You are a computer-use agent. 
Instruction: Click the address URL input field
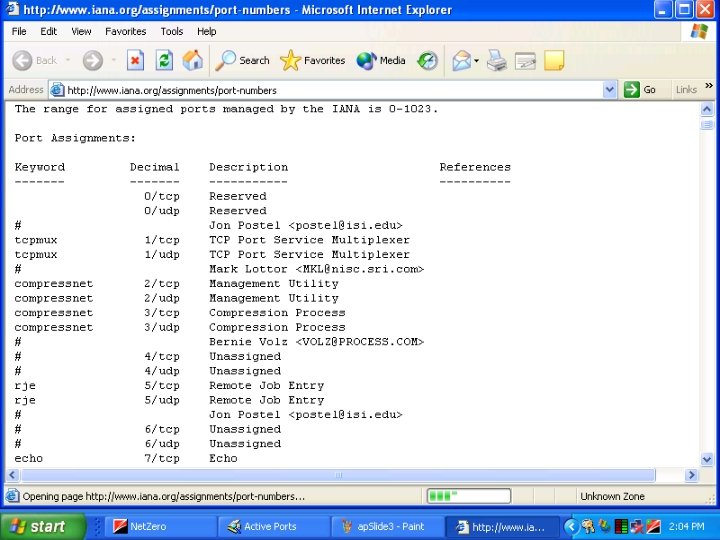pyautogui.click(x=333, y=90)
